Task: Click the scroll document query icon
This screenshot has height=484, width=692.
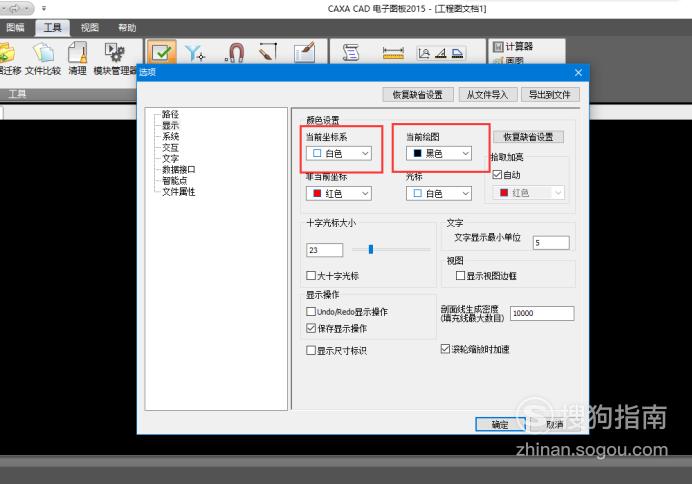Action: pos(351,53)
